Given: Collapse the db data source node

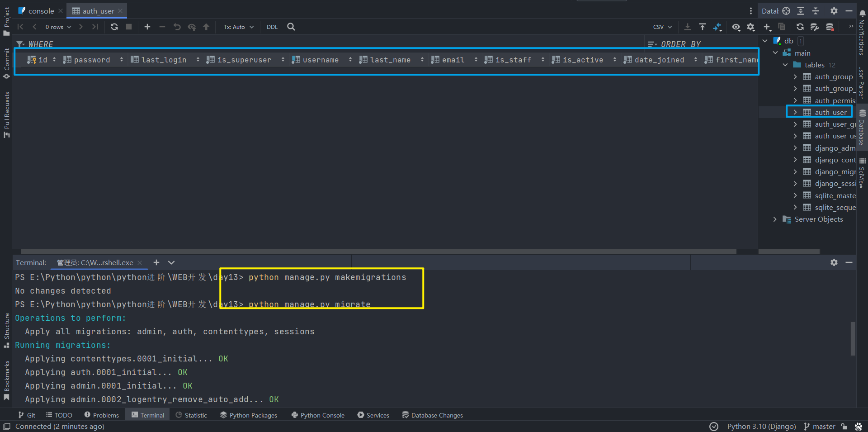Looking at the screenshot, I should pyautogui.click(x=765, y=41).
